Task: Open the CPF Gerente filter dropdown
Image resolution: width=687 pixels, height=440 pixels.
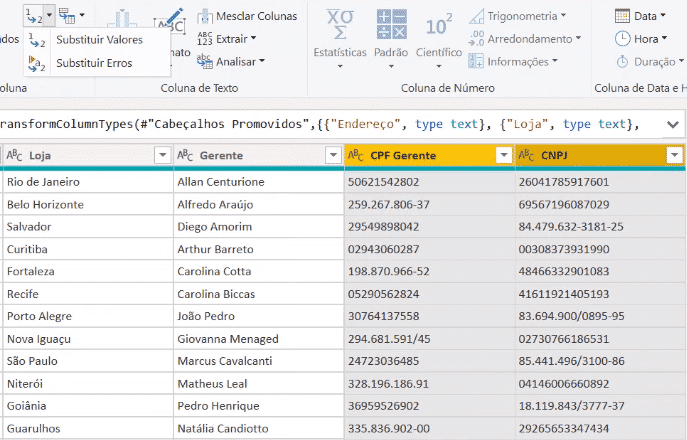Action: 503,155
